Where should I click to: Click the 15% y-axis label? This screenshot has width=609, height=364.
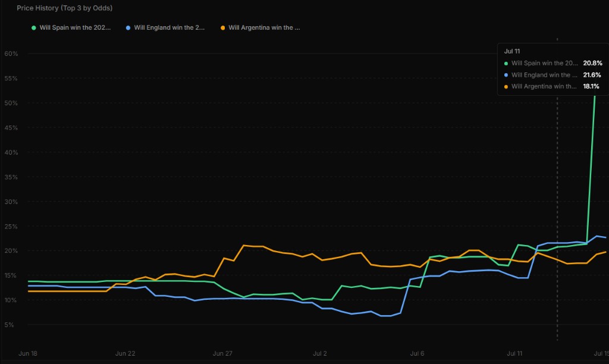pyautogui.click(x=11, y=275)
